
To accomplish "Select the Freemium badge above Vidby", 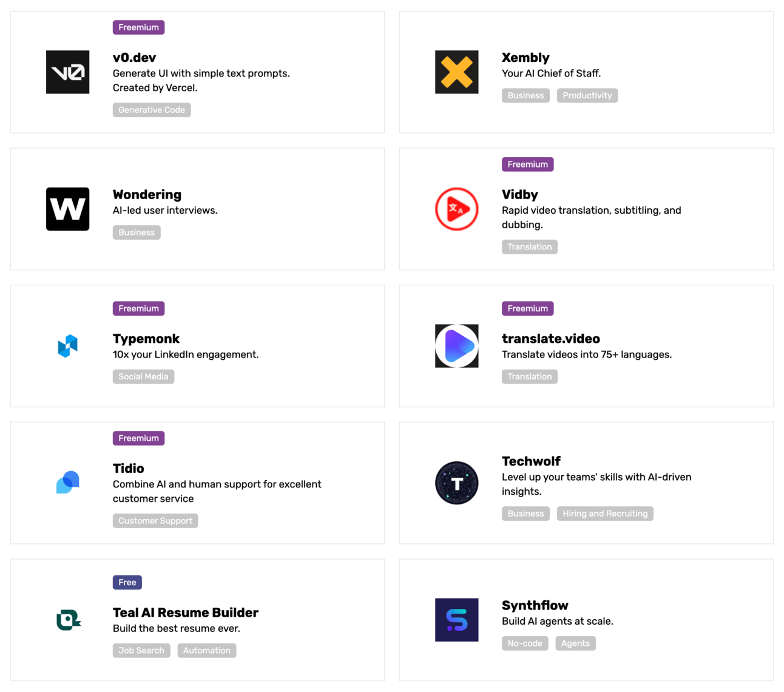I will [x=527, y=165].
